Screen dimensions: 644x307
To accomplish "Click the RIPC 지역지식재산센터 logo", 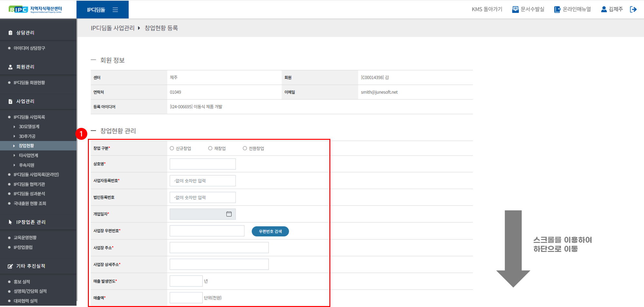I will pos(35,9).
